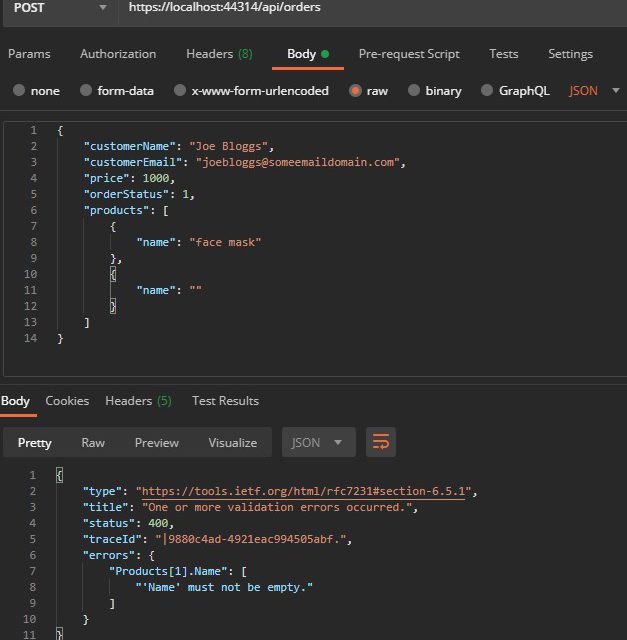
Task: View the response Cookies tab
Action: point(67,401)
